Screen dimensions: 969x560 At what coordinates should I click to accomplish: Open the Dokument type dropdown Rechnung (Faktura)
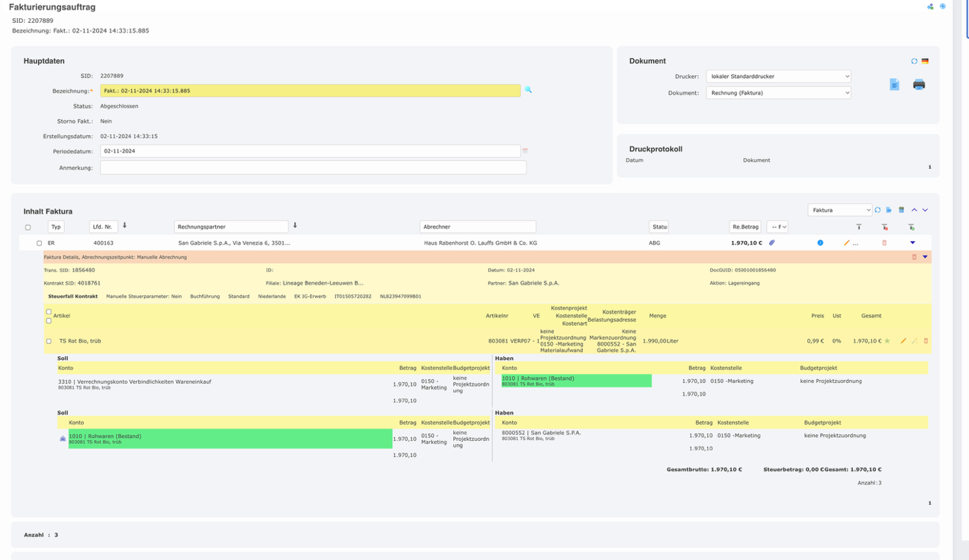(x=778, y=93)
